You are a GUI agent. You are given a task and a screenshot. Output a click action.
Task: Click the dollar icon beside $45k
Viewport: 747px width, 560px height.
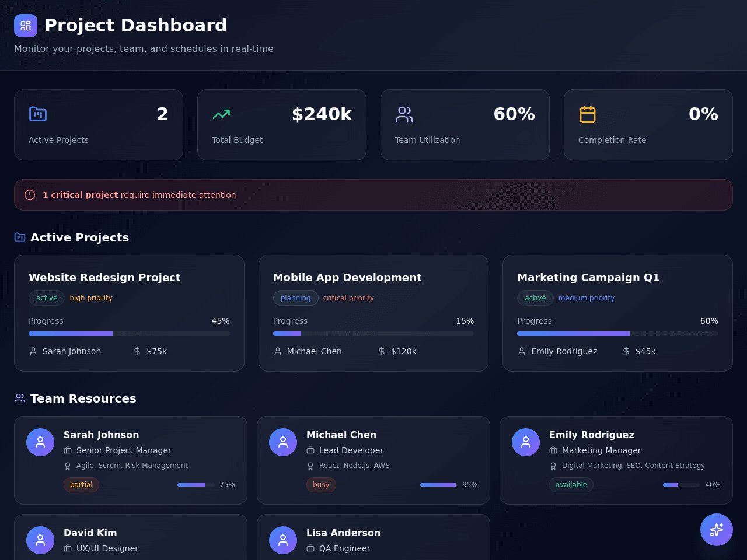[626, 351]
